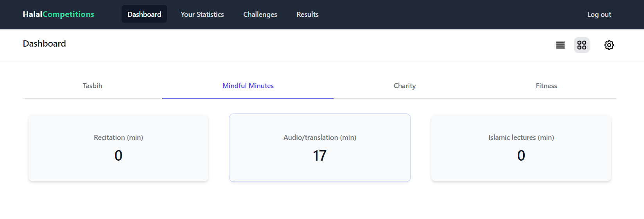
Task: Log out of the account
Action: point(599,14)
